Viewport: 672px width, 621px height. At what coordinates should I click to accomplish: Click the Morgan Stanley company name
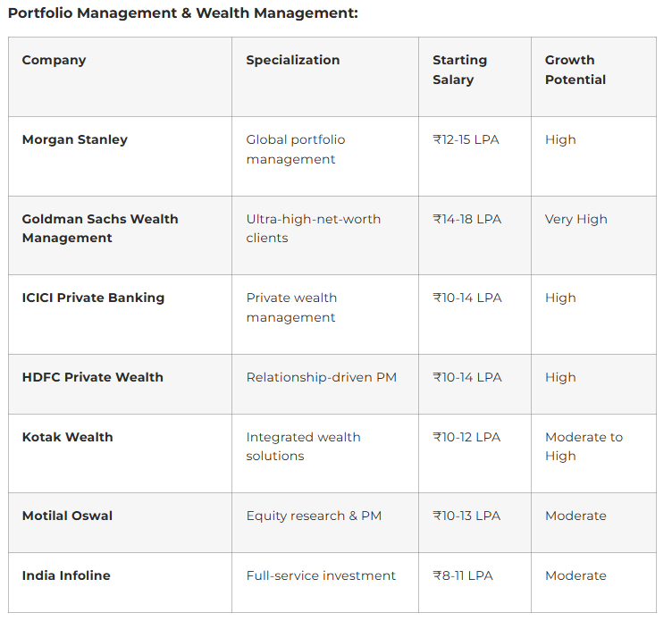click(75, 139)
